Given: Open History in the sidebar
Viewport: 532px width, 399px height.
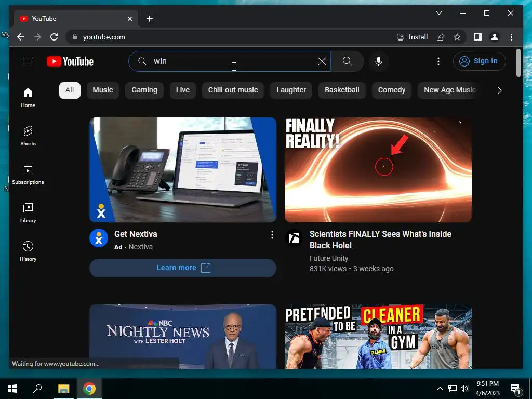Looking at the screenshot, I should pos(28,251).
